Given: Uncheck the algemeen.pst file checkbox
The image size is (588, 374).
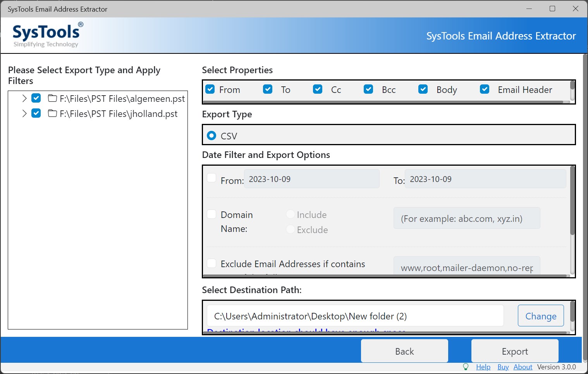Looking at the screenshot, I should coord(36,98).
